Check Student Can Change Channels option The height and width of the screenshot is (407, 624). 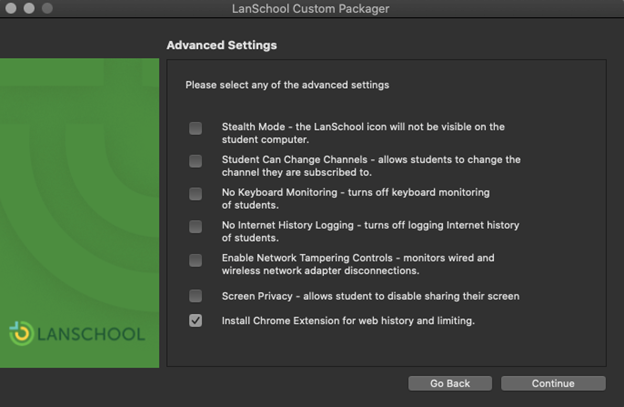pos(195,161)
